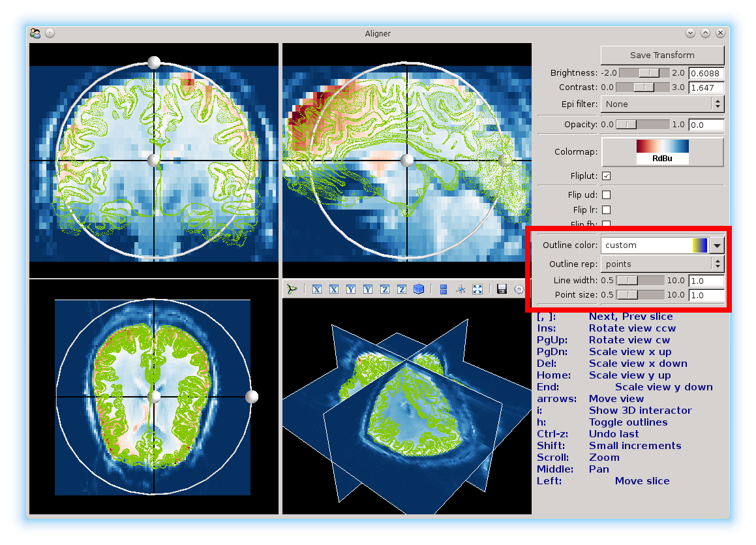The image size is (756, 545).
Task: Click the first Y axis view icon
Action: [351, 289]
